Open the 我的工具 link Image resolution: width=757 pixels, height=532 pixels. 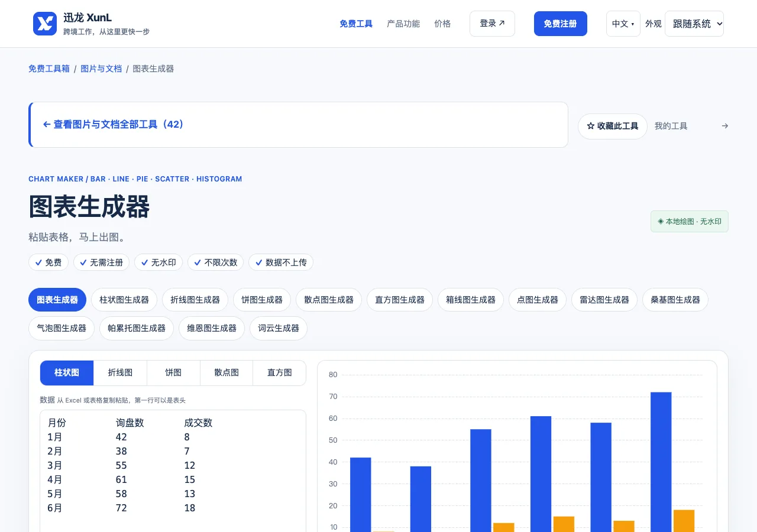pos(671,126)
